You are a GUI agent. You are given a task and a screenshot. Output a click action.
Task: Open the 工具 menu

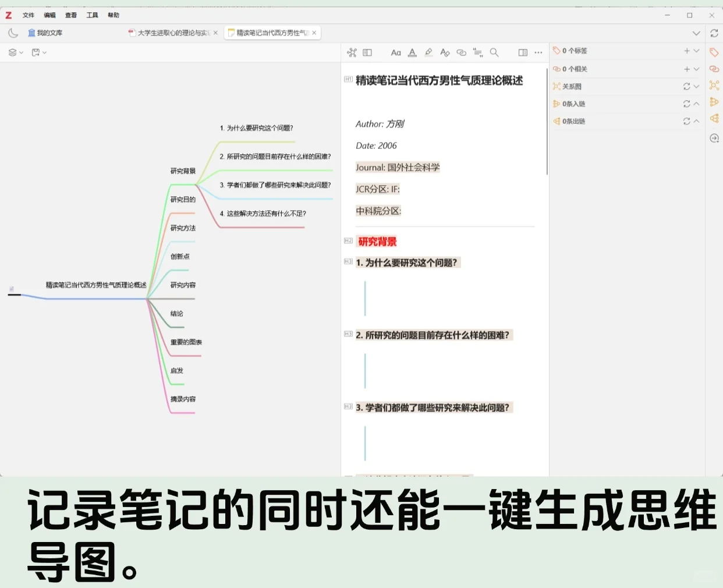[91, 15]
